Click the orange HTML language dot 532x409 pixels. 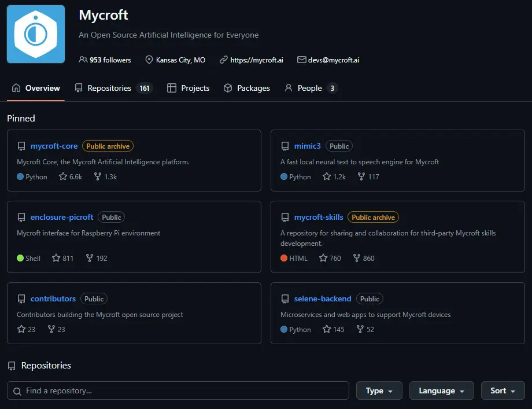284,258
